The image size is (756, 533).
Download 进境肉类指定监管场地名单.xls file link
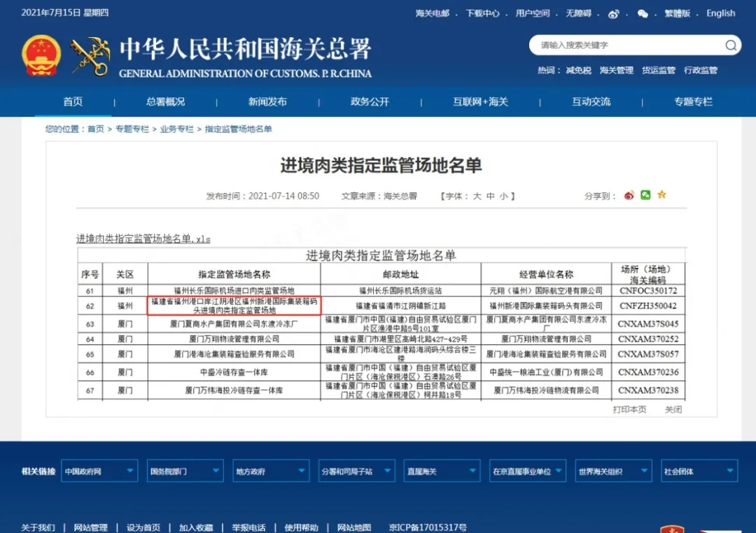[x=143, y=239]
